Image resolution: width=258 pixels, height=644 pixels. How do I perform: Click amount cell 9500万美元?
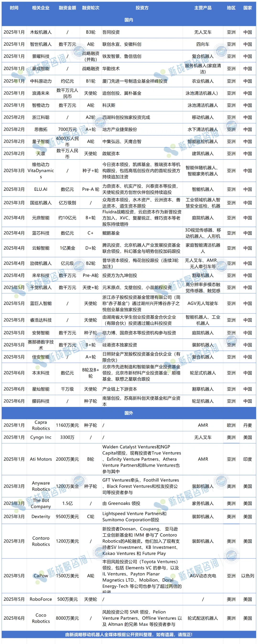click(67, 516)
